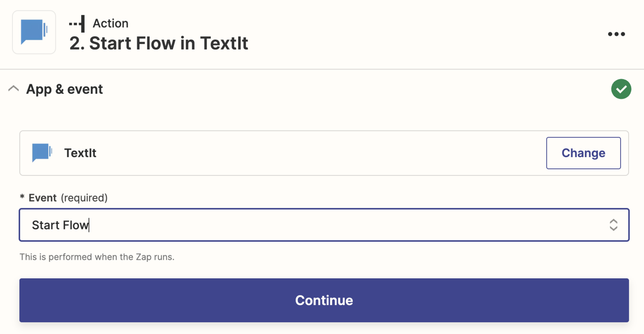
Task: Click the Start Flow text in Event field
Action: [60, 225]
